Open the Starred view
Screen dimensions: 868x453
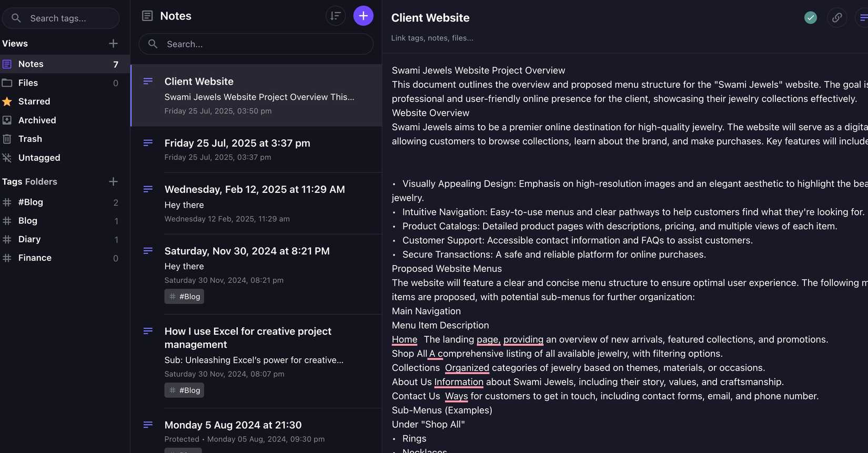[34, 101]
